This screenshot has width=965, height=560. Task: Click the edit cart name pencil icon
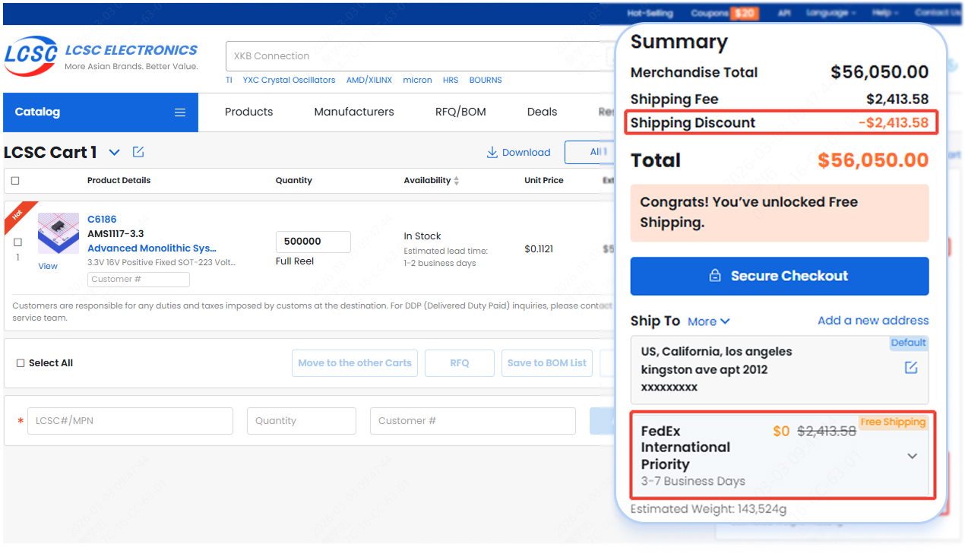pos(138,152)
